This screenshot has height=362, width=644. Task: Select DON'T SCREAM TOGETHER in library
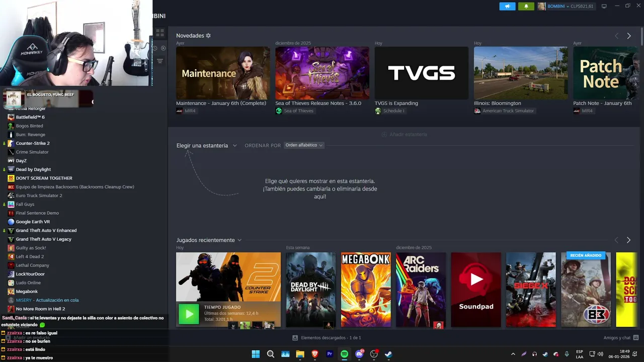[x=44, y=178]
